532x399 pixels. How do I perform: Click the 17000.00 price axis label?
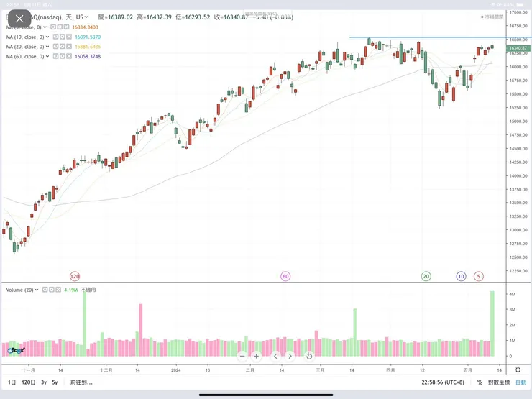point(518,12)
